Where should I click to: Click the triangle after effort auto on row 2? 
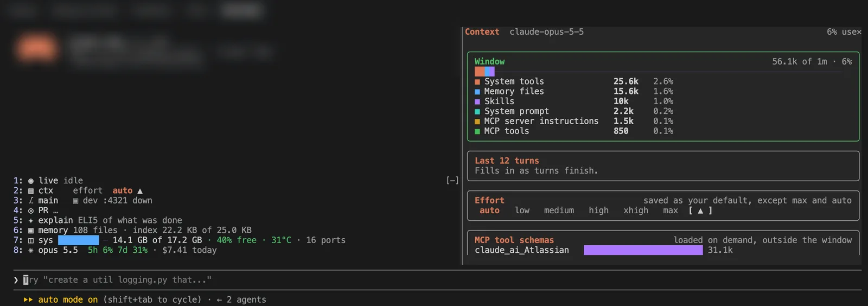click(x=140, y=191)
